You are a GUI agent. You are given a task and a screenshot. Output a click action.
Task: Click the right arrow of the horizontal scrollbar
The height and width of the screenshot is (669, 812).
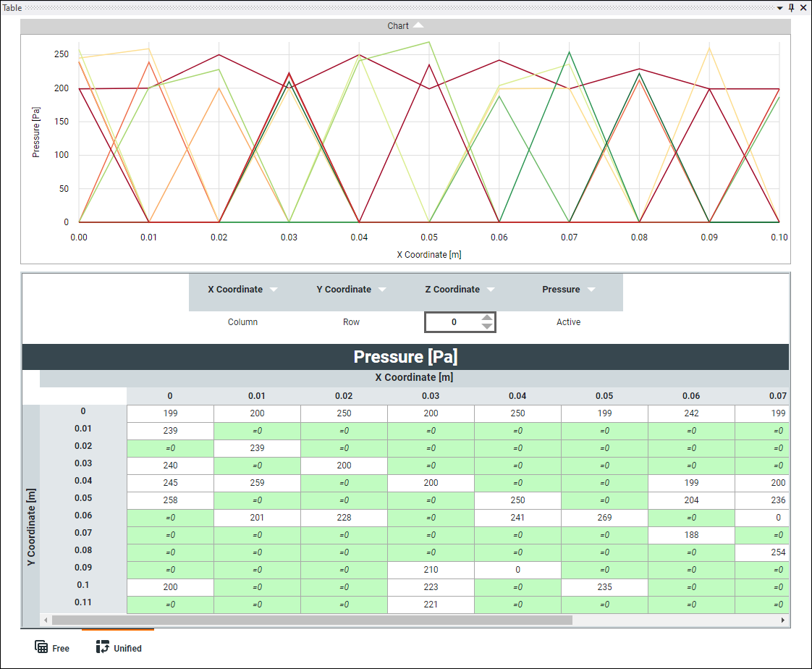click(x=782, y=620)
